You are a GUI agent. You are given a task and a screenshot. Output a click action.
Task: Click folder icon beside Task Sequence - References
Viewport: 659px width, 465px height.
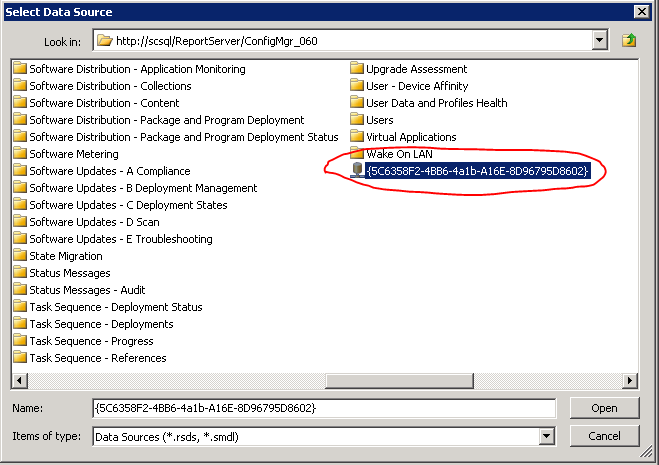[x=20, y=357]
